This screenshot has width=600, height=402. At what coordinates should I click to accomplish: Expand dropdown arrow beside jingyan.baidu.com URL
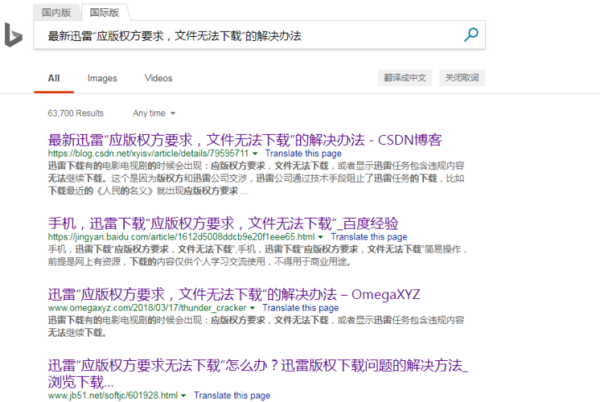click(x=321, y=237)
